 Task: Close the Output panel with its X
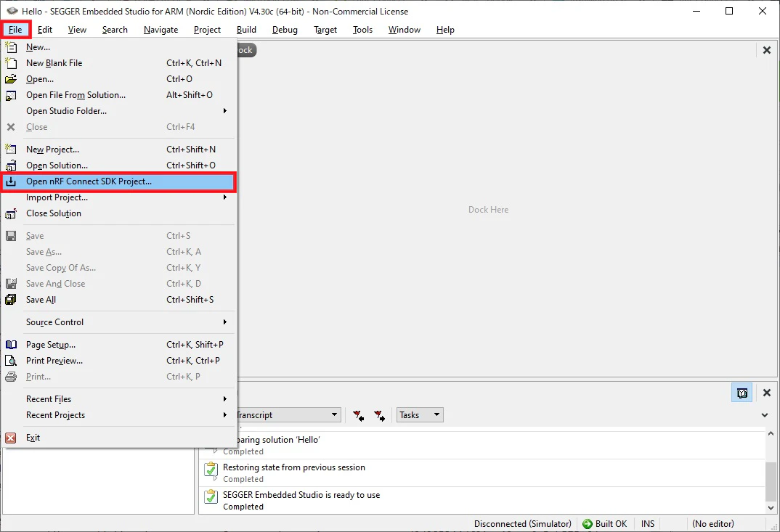[x=767, y=393]
